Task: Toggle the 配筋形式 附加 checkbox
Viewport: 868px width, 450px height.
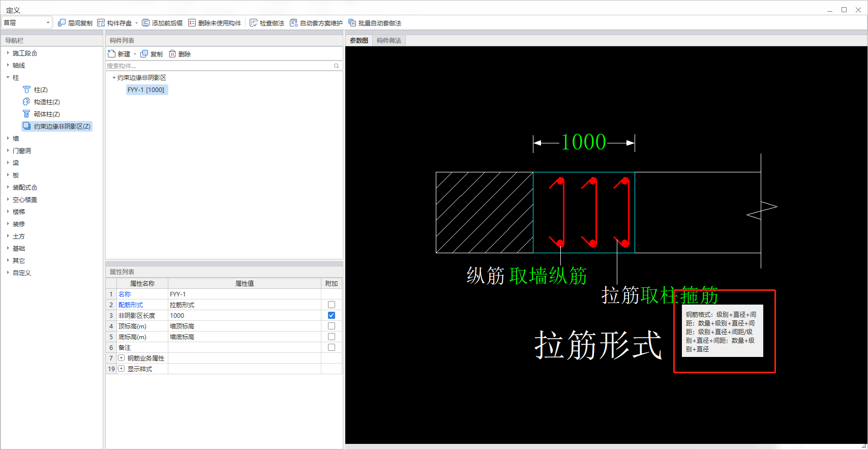Action: pos(332,305)
